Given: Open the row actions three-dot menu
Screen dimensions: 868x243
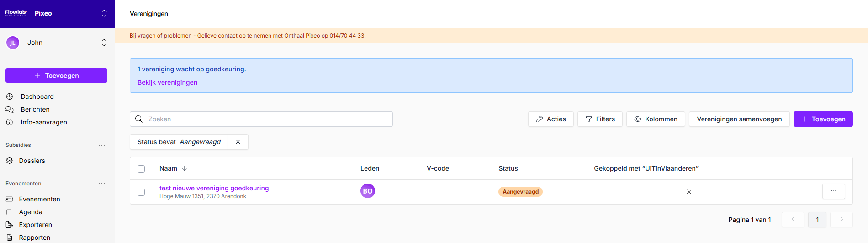Looking at the screenshot, I should tap(833, 191).
